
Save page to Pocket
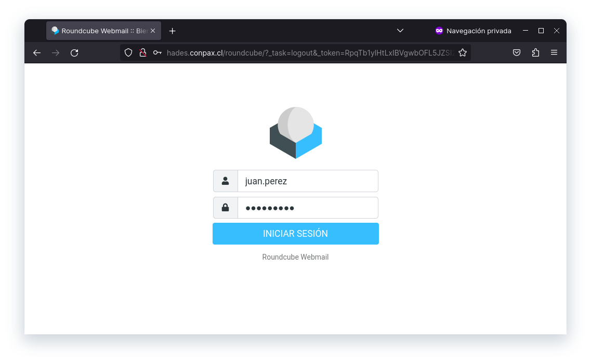(x=517, y=52)
